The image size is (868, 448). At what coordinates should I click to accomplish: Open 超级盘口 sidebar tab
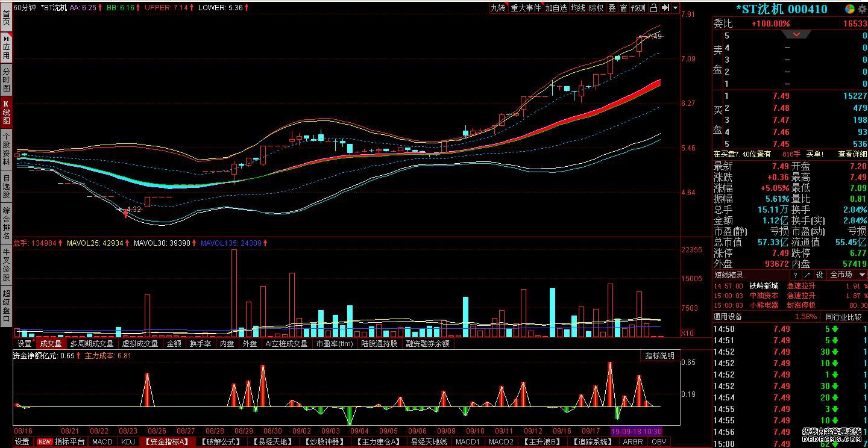click(x=6, y=306)
